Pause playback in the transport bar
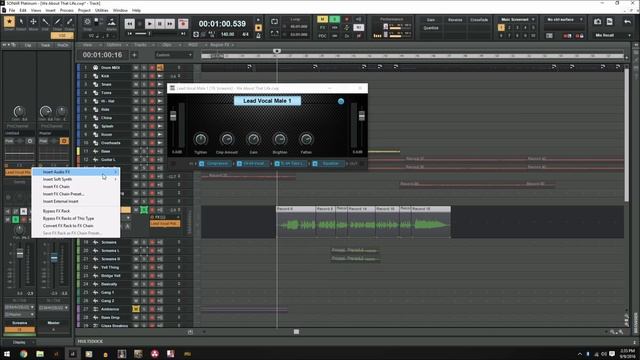Screen dimensions: 640x360 click(160, 24)
